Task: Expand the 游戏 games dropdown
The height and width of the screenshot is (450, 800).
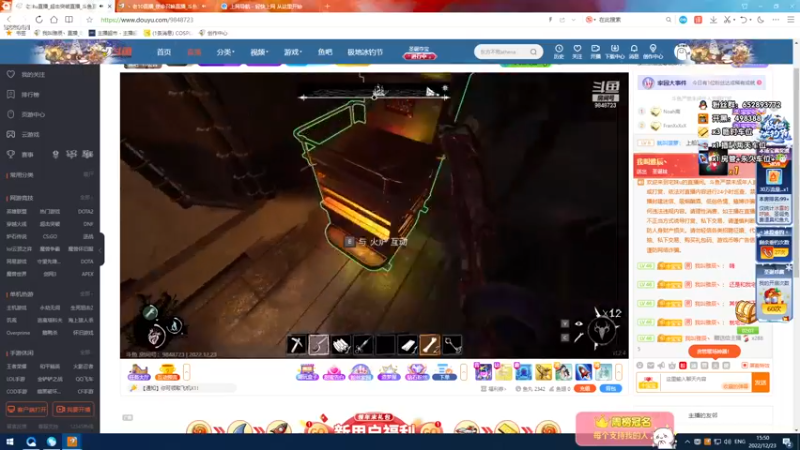Action: pyautogui.click(x=292, y=52)
